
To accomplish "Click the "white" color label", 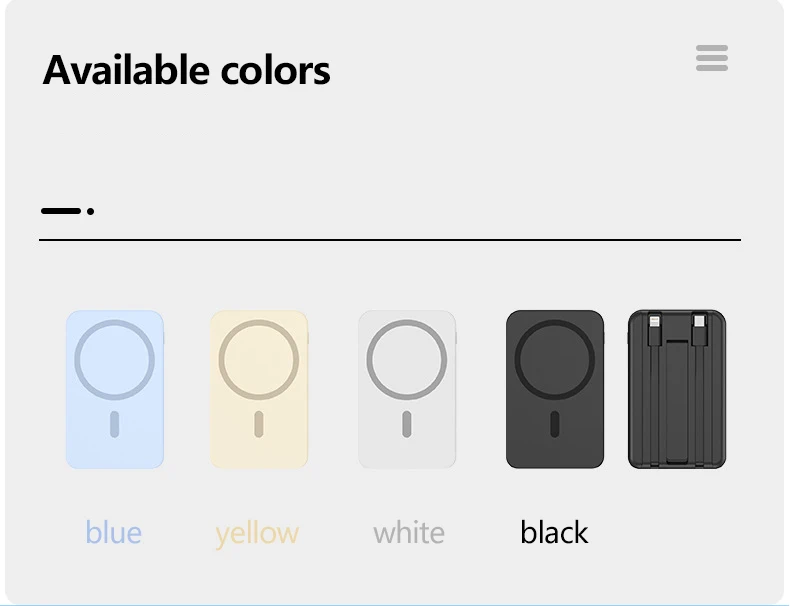I will [x=409, y=532].
